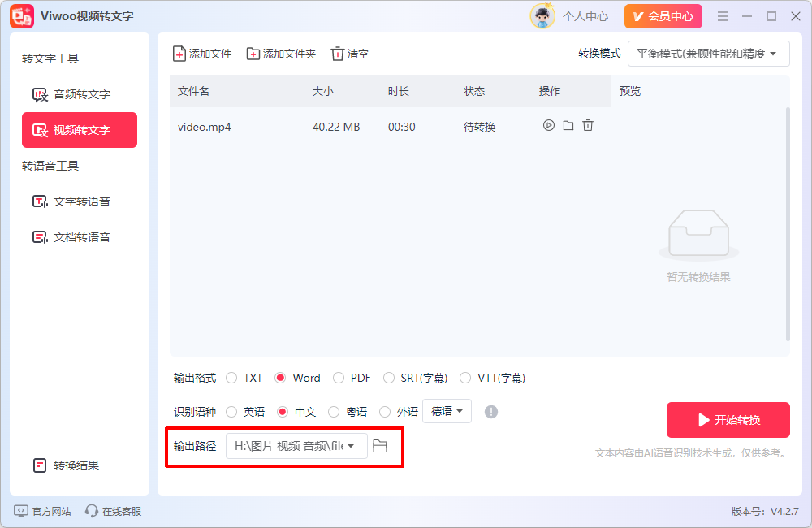Screen dimensions: 812x528
Task: Open the 转换结果 page
Action: point(66,465)
